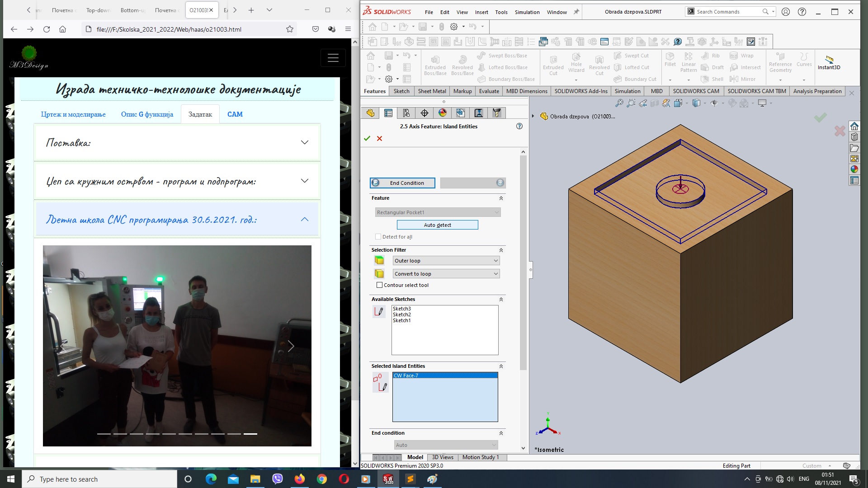Bookmark page with Firefox star icon

[x=290, y=29]
